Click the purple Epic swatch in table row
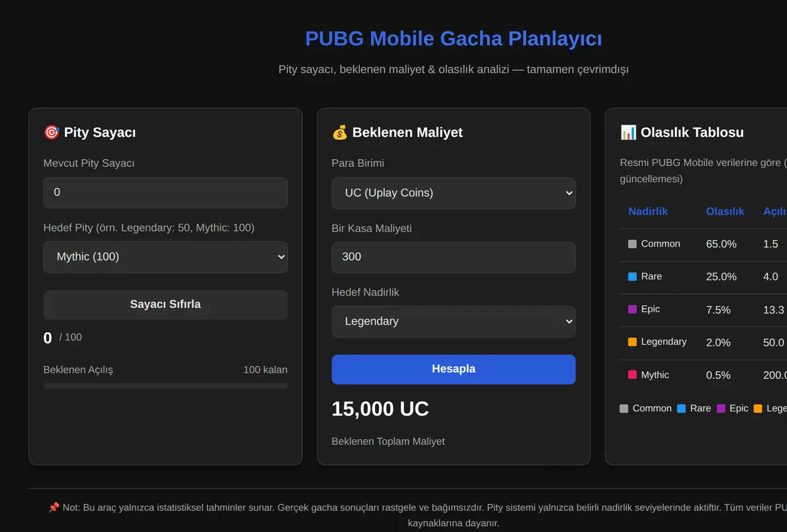787x532 pixels. [632, 310]
